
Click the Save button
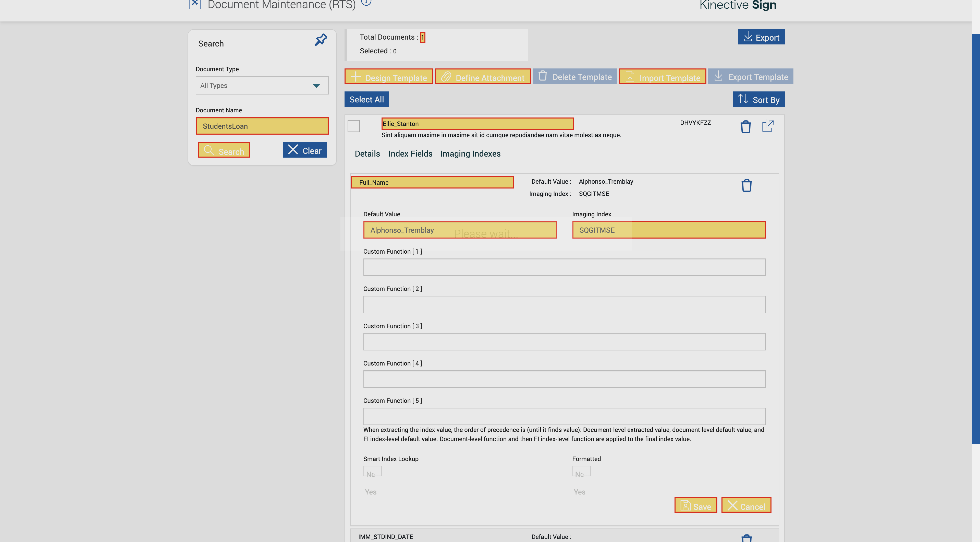coord(695,505)
